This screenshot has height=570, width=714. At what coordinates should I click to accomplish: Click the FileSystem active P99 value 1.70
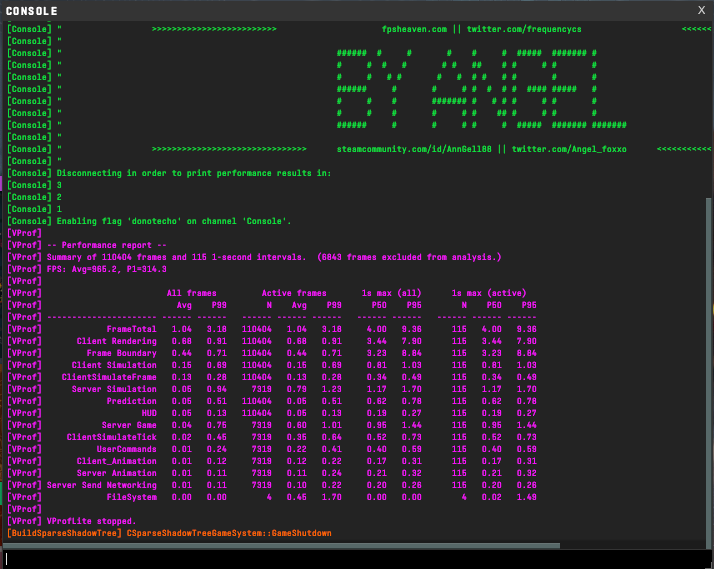[x=332, y=497]
